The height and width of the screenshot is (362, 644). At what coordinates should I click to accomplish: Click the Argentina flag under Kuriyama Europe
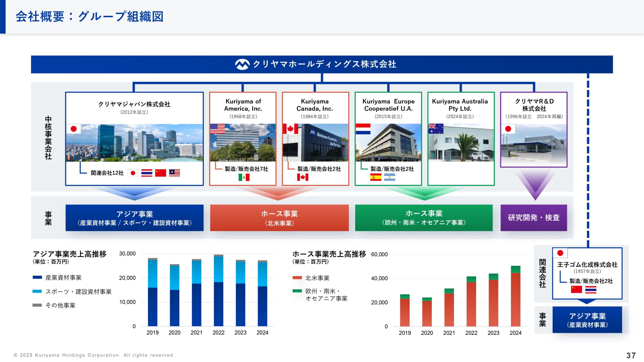tap(389, 177)
